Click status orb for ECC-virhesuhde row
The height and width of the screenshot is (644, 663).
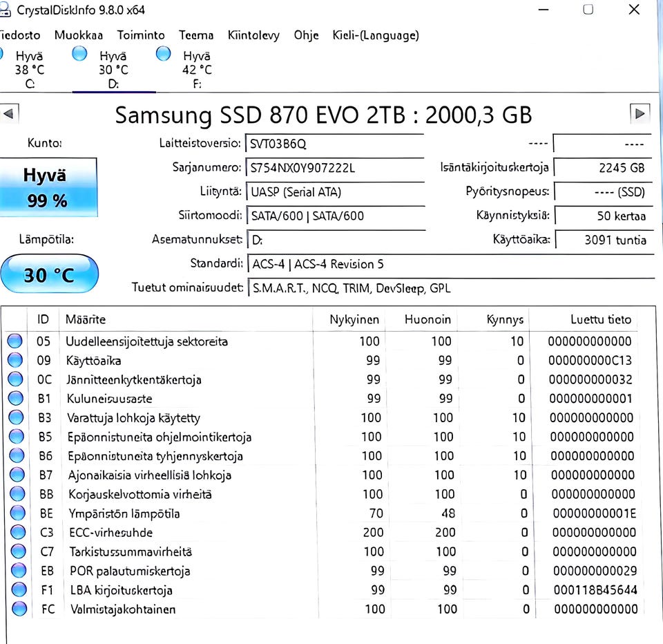pos(18,532)
